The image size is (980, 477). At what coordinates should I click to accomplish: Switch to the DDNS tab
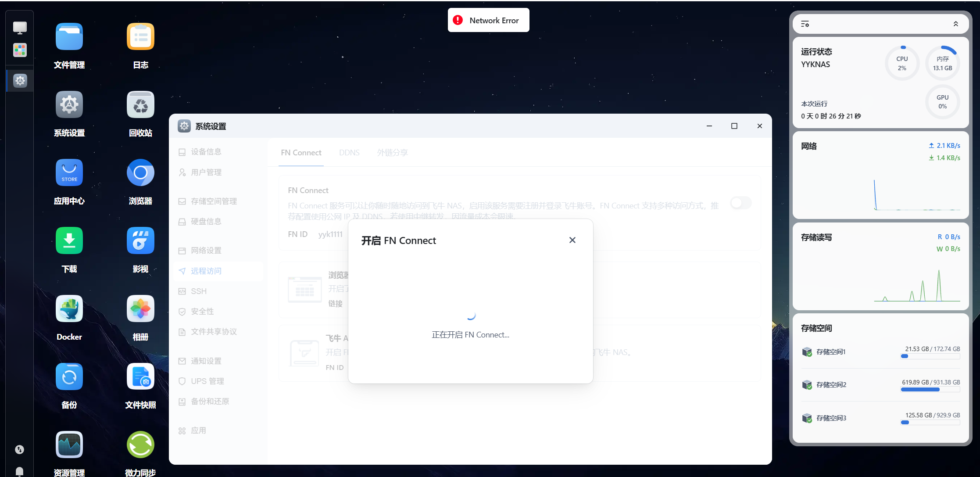point(349,153)
